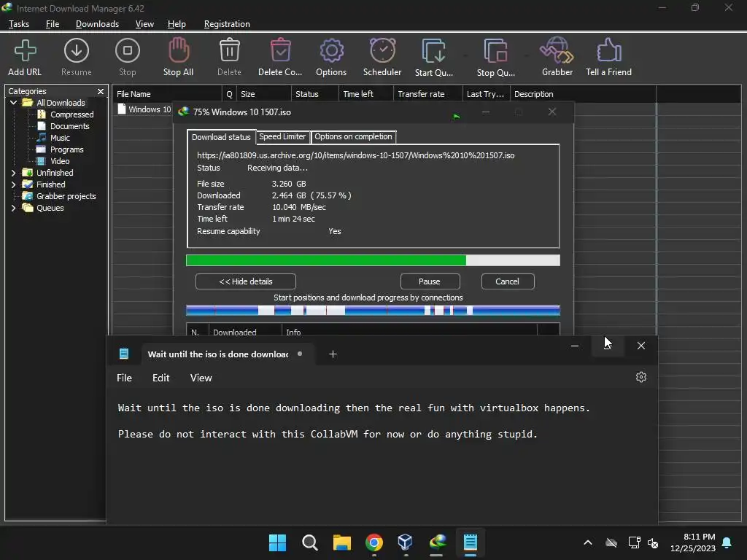Open the Tasks menu
The height and width of the screenshot is (560, 747).
coord(19,24)
